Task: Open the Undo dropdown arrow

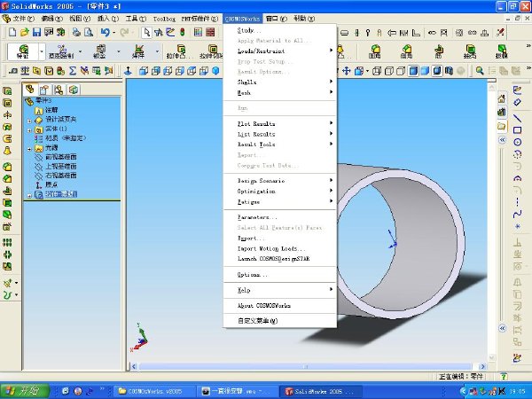Action: click(114, 33)
